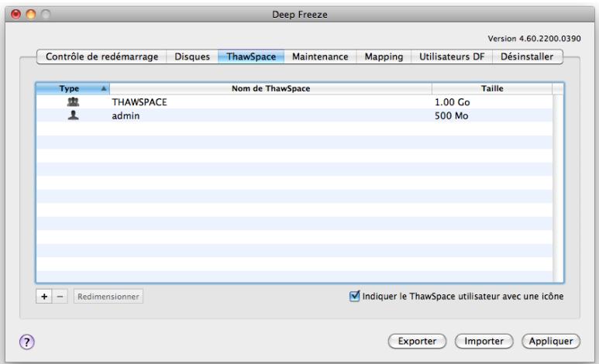Select the admin row name
The height and width of the screenshot is (364, 599).
point(126,115)
